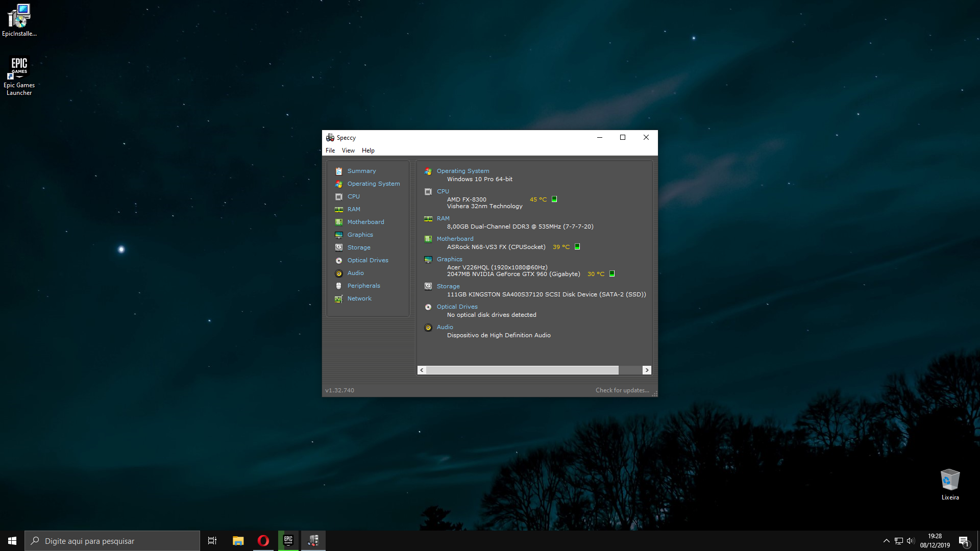Select the Lixeira recycle bin icon
The image size is (980, 551).
pyautogui.click(x=950, y=484)
